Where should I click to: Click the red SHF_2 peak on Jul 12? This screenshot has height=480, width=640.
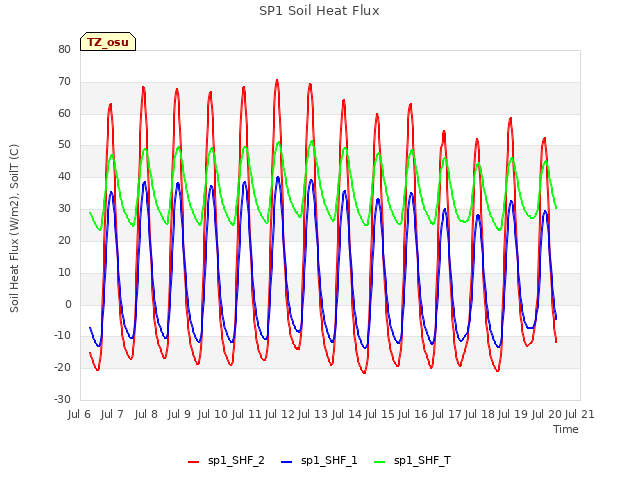pyautogui.click(x=277, y=81)
